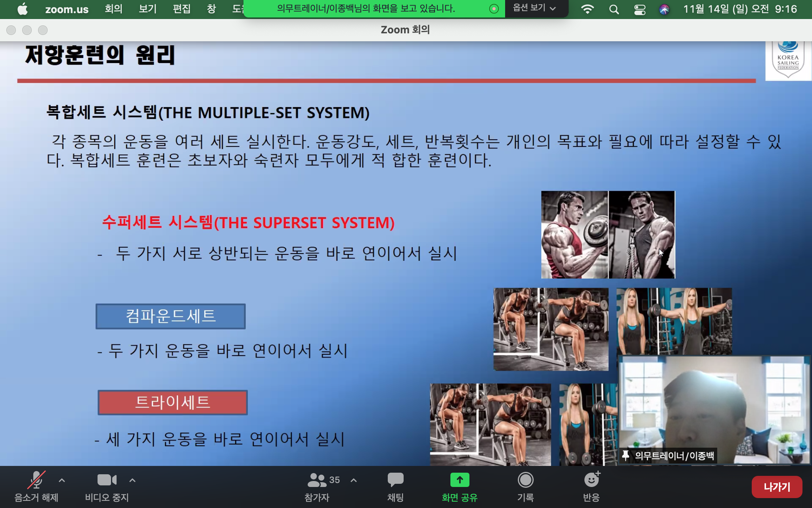Screen dimensions: 812x508
Task: Click pinned speaker video thumbnail
Action: tap(714, 410)
